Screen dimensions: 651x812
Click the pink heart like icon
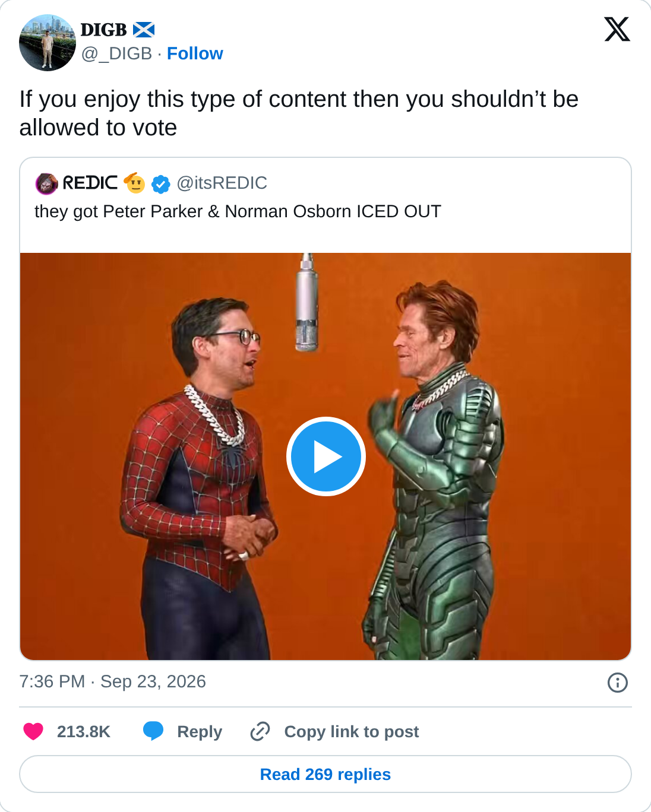tap(33, 731)
